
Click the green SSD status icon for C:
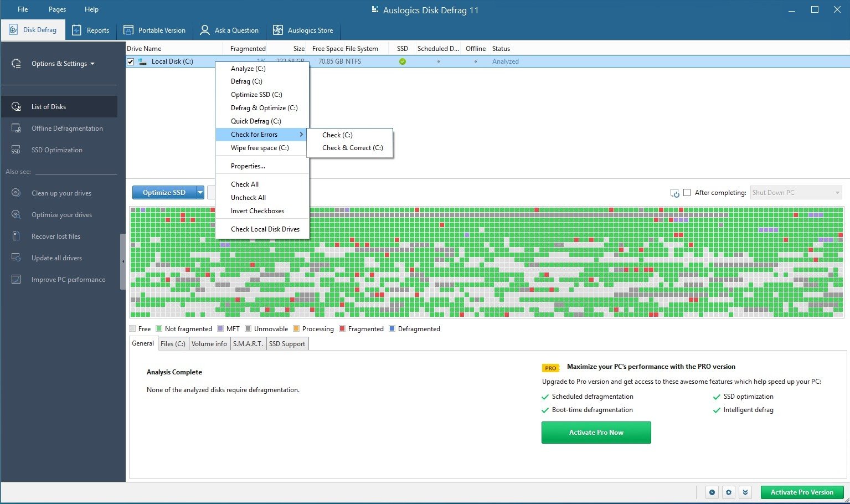(x=403, y=61)
